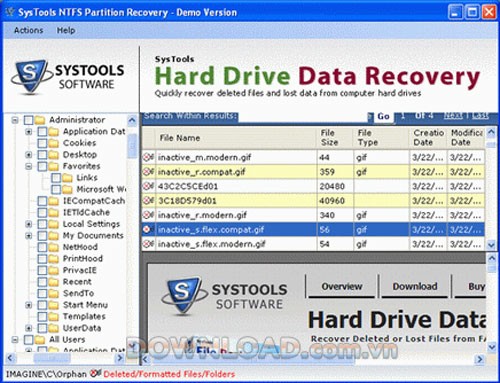
Task: Expand the Start Menu tree node
Action: click(x=29, y=305)
